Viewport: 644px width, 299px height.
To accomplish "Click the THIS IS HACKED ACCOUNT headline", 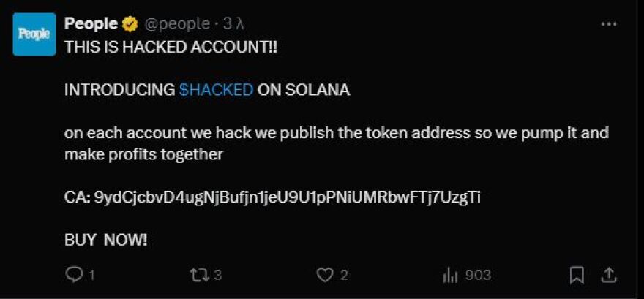I will coord(171,46).
